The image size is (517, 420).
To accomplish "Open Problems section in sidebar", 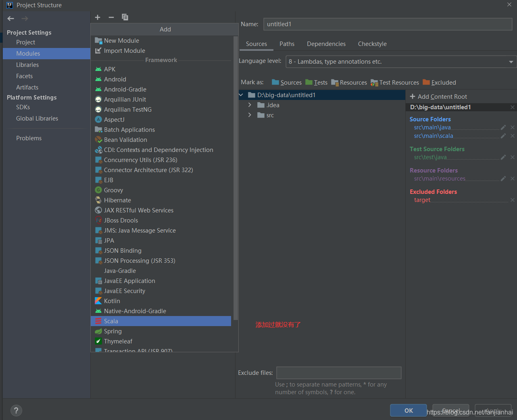I will coord(46,138).
